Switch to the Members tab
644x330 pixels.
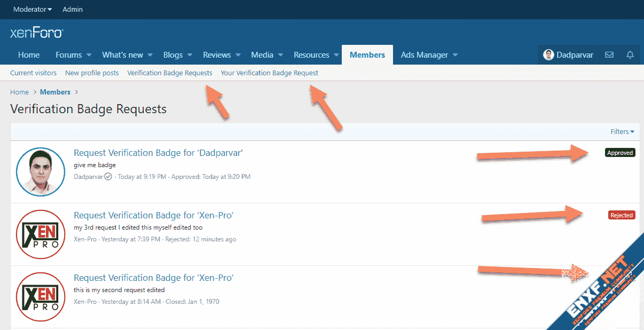point(367,54)
